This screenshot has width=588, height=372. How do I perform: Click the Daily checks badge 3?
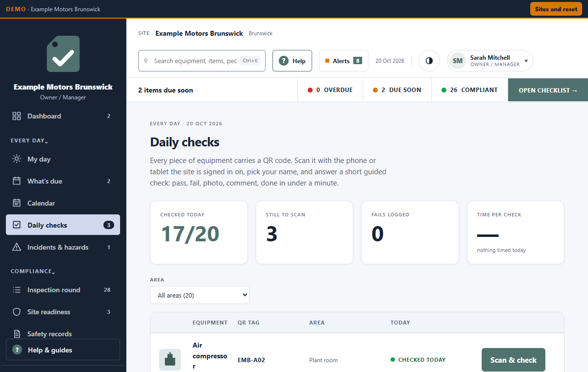tap(109, 225)
